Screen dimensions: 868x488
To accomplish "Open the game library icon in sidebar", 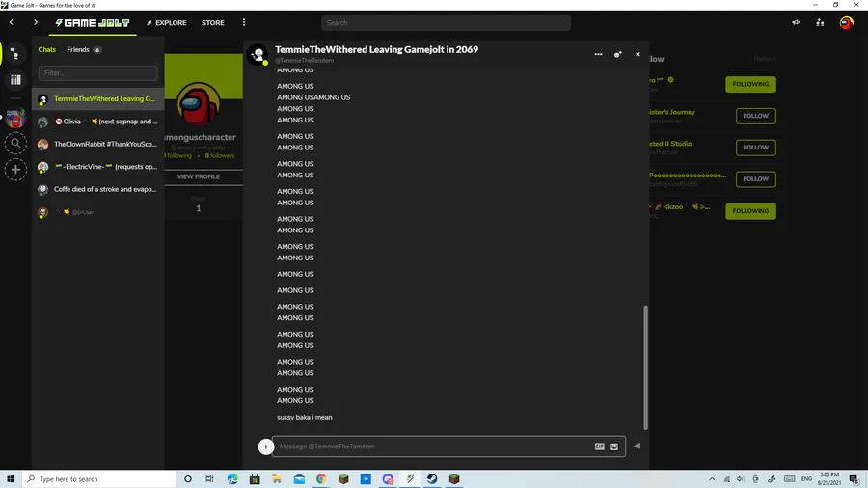I will [x=15, y=80].
